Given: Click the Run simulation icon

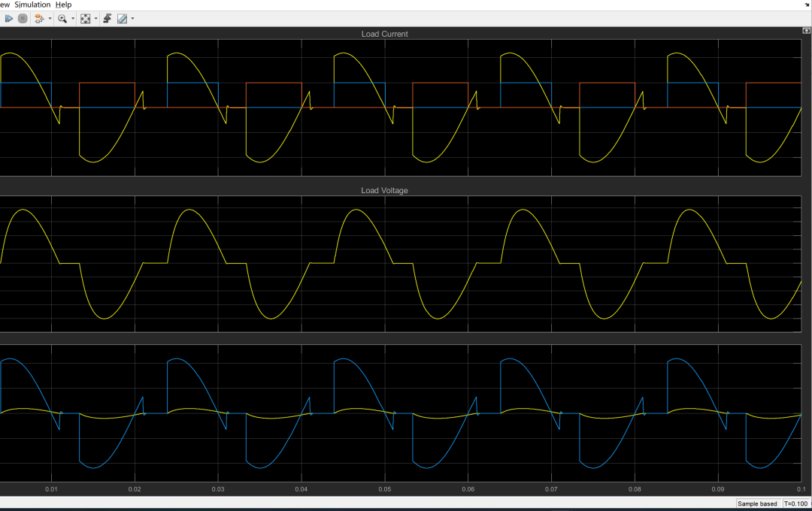Looking at the screenshot, I should (9, 18).
